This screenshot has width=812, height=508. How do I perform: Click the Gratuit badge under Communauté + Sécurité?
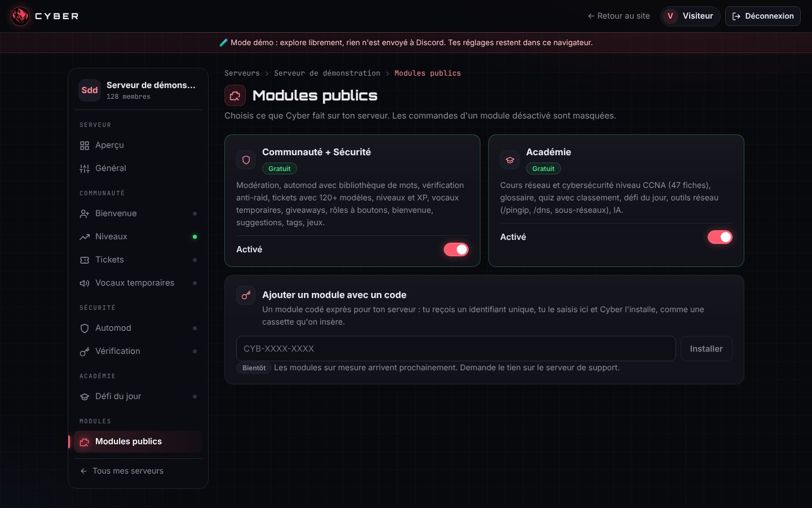tap(280, 169)
